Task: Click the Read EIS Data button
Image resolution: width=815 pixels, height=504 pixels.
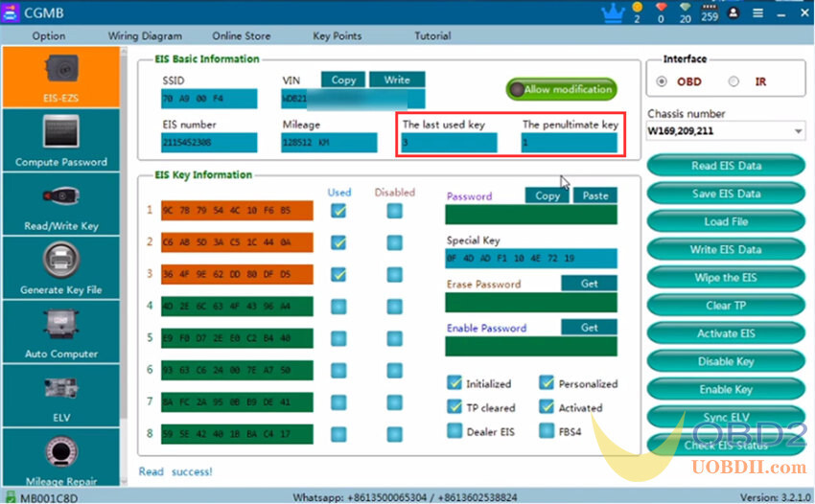Action: click(726, 166)
